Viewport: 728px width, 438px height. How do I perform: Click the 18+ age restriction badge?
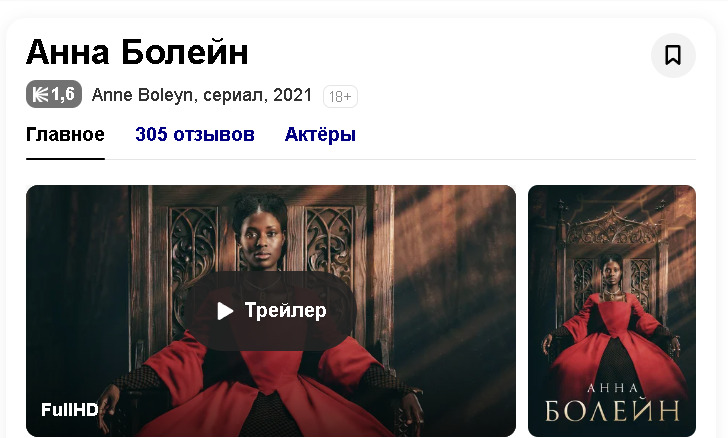click(340, 97)
